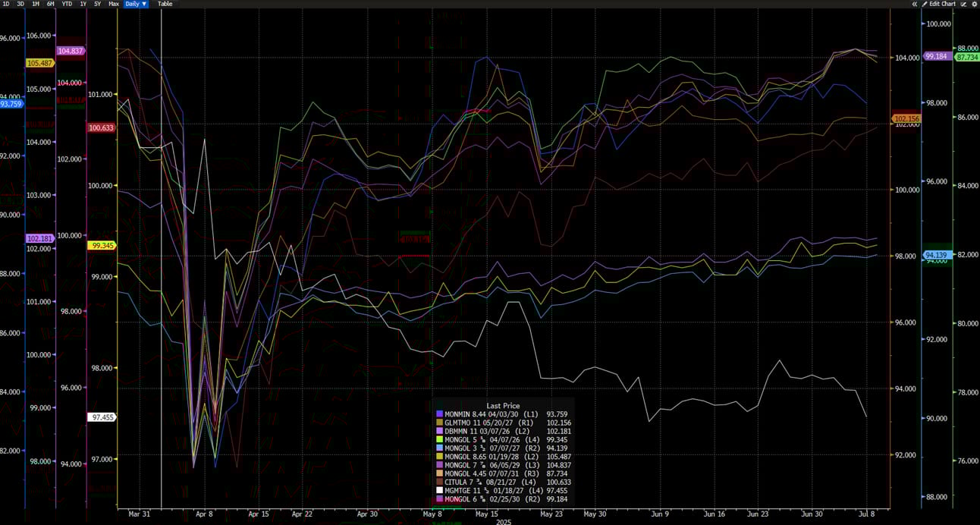Click the purple 99.184 right axis tag
980x525 pixels.
(x=938, y=56)
